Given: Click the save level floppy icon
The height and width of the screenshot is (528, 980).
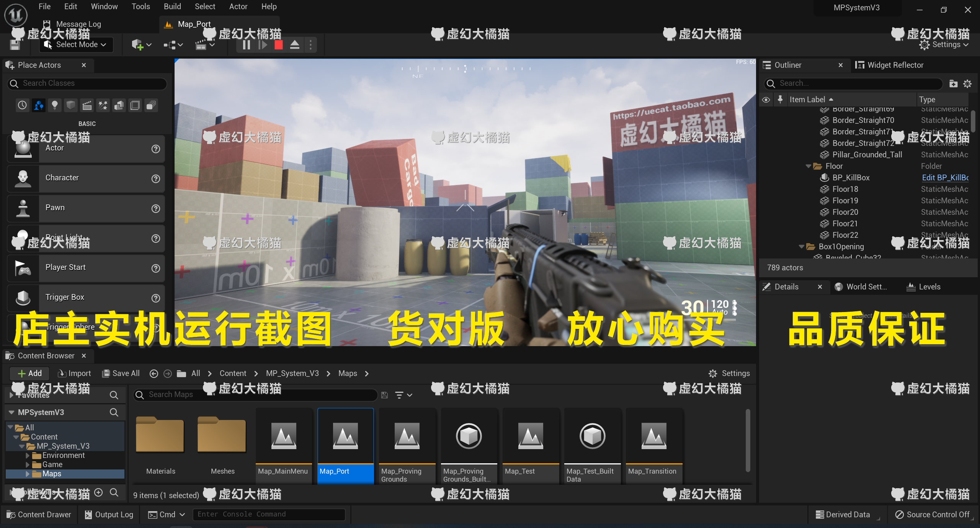Looking at the screenshot, I should click(x=15, y=45).
